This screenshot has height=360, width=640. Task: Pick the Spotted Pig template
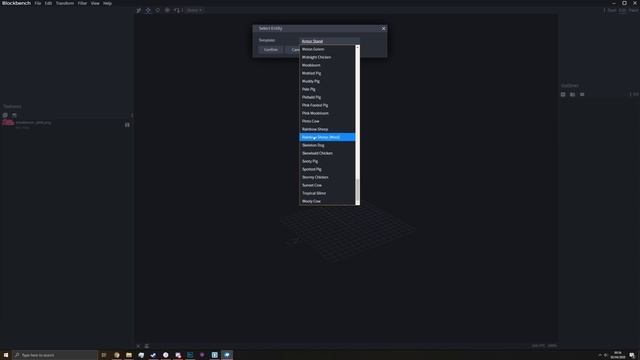coord(327,169)
